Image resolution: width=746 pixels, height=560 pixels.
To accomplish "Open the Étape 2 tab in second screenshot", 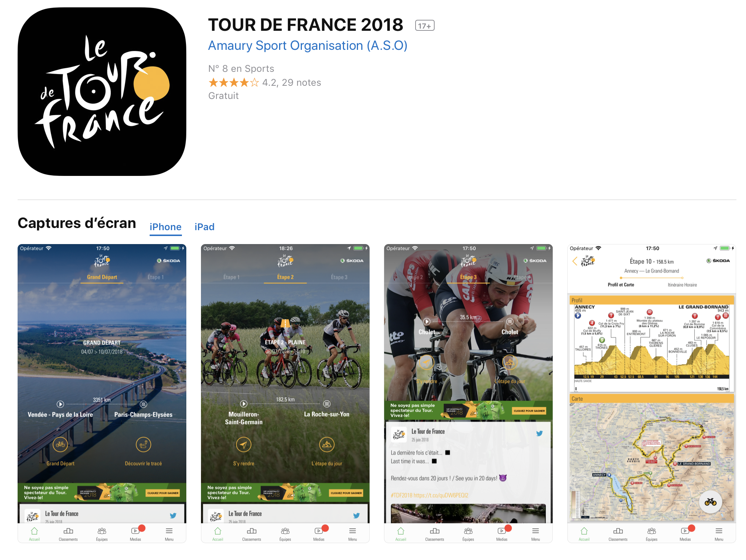I will (285, 277).
